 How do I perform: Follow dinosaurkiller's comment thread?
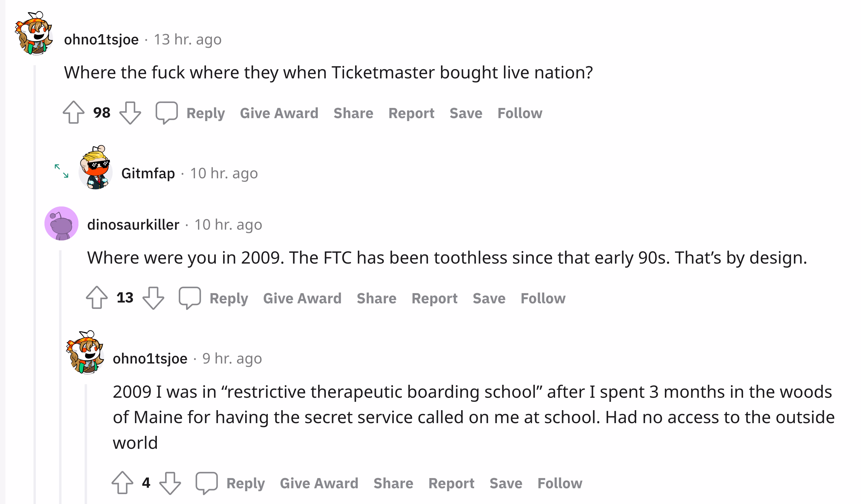click(543, 298)
